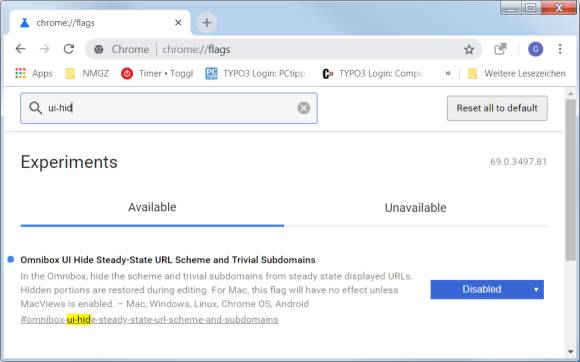The height and width of the screenshot is (362, 580).
Task: Bookmark this page with the star icon
Action: (x=469, y=49)
